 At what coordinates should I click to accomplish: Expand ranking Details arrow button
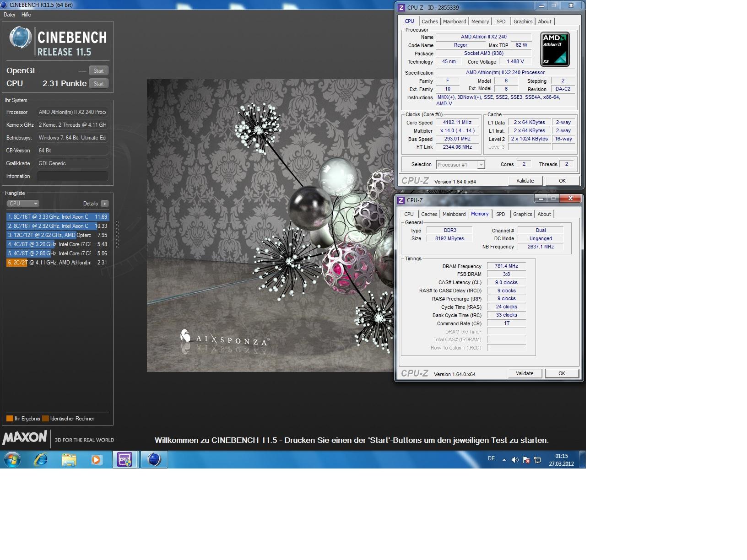pyautogui.click(x=104, y=204)
